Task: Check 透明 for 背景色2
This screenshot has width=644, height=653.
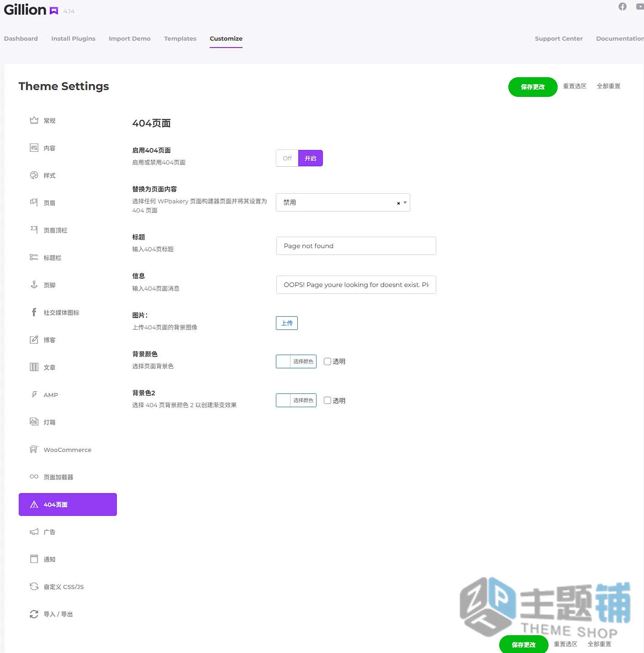Action: click(x=327, y=400)
